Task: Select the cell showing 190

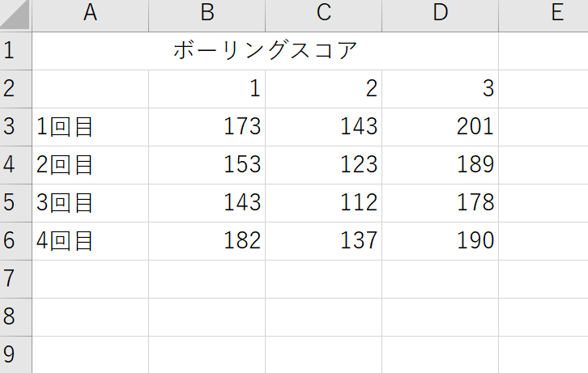Action: coord(441,241)
